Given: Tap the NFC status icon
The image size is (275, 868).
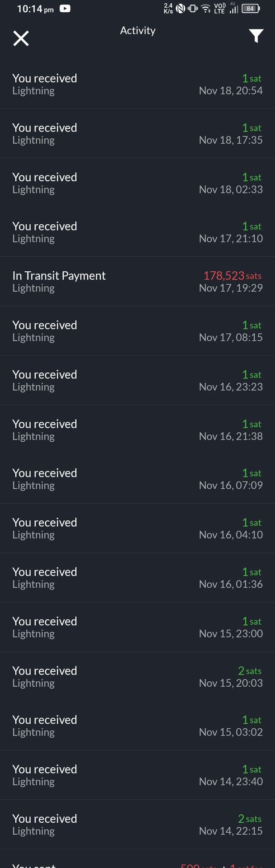Looking at the screenshot, I should [181, 8].
